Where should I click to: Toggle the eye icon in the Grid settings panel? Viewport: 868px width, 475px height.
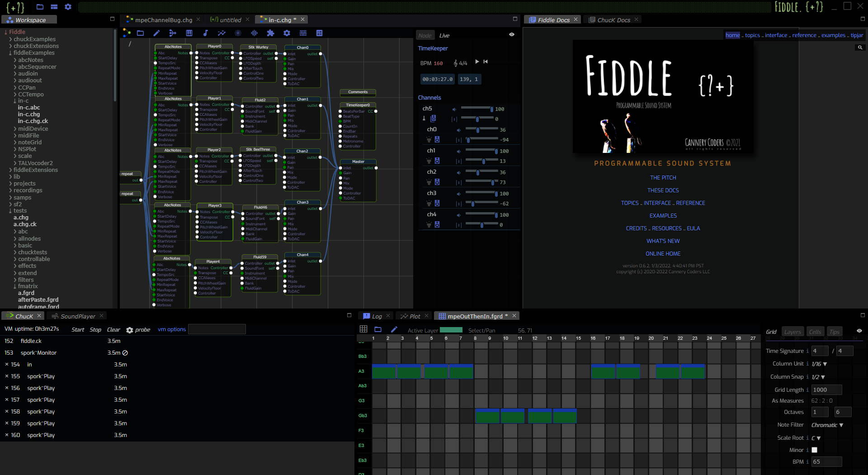tap(859, 331)
